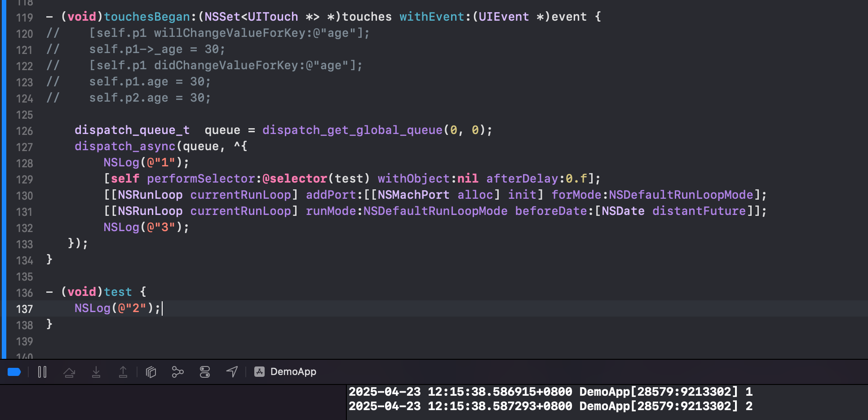Click the dispatch_async call on line 127
Image resolution: width=868 pixels, height=420 pixels.
[125, 146]
